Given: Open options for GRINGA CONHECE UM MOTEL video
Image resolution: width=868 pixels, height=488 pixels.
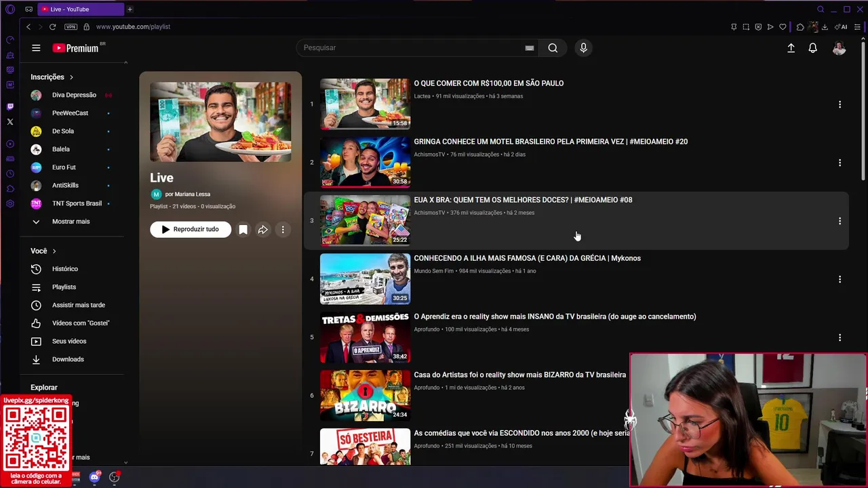Looking at the screenshot, I should point(840,163).
